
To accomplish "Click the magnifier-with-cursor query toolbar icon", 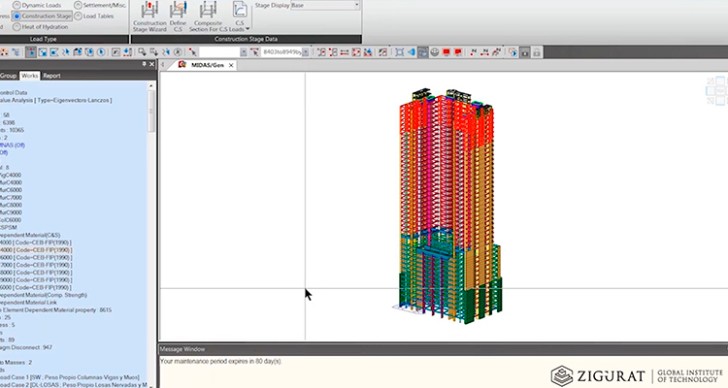I will [142, 52].
